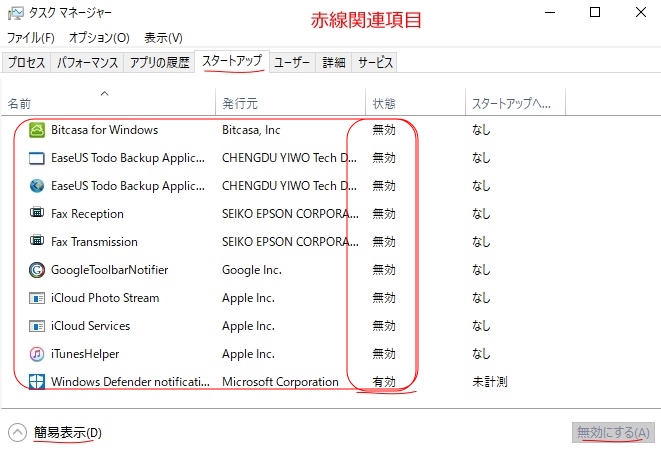Click the 無効にする(A) button
661x455 pixels.
613,433
